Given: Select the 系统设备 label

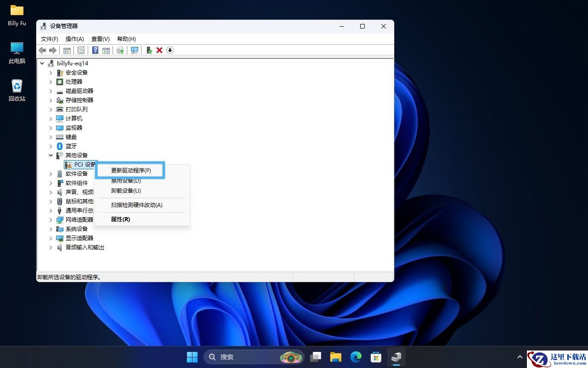Looking at the screenshot, I should tap(77, 229).
